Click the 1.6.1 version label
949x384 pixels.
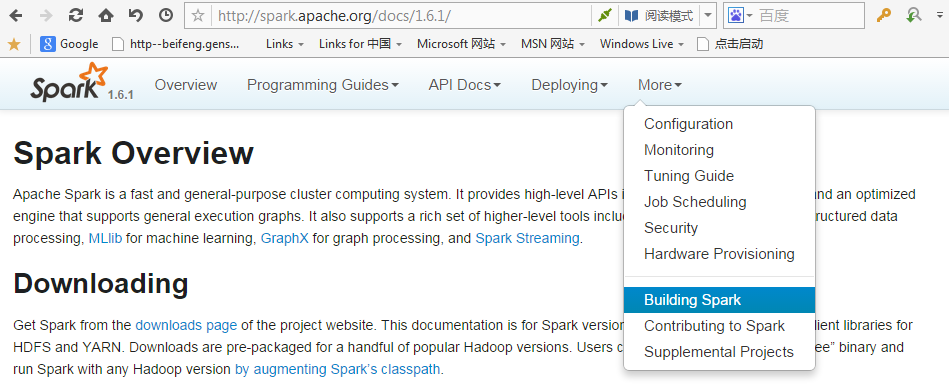(120, 95)
